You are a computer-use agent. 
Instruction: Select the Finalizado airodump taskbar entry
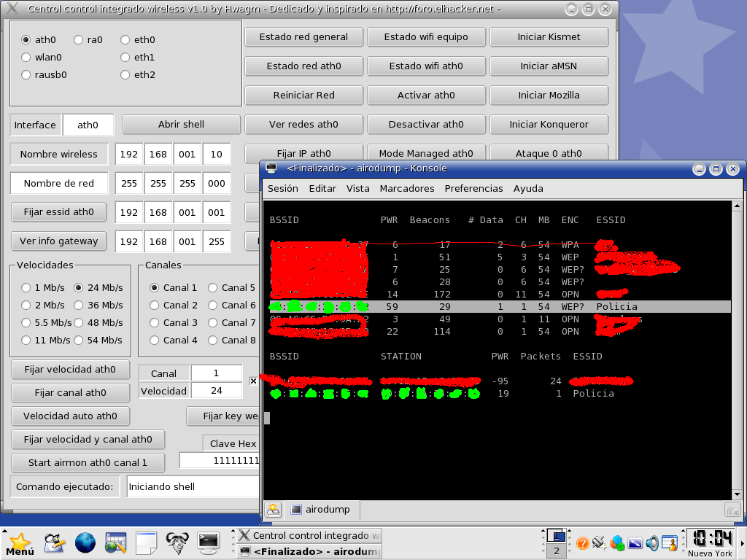[x=309, y=551]
